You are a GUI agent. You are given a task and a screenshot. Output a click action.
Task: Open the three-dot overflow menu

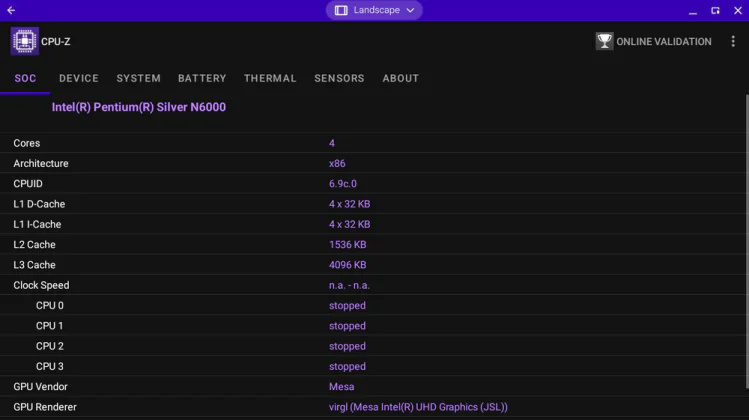coord(733,42)
